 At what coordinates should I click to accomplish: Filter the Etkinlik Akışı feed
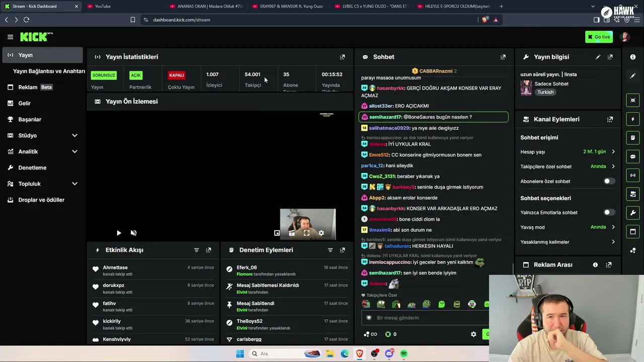click(197, 250)
